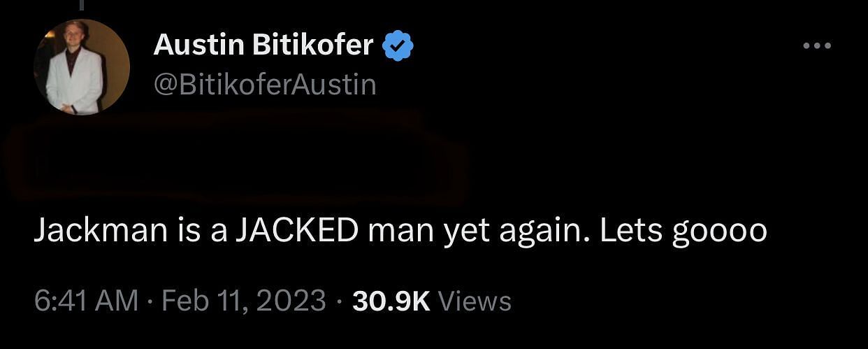This screenshot has height=349, width=868.
Task: Click the AM part of the timestamp
Action: [x=117, y=301]
